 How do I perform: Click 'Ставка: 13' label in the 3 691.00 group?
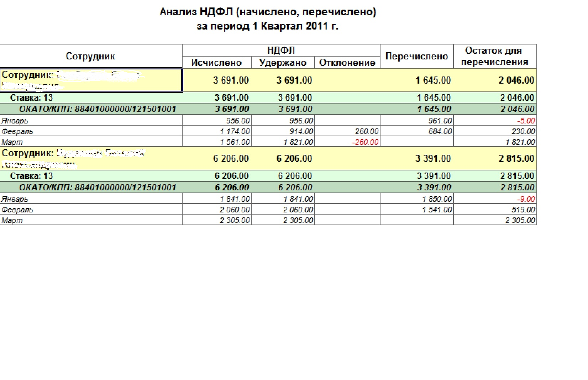(31, 97)
